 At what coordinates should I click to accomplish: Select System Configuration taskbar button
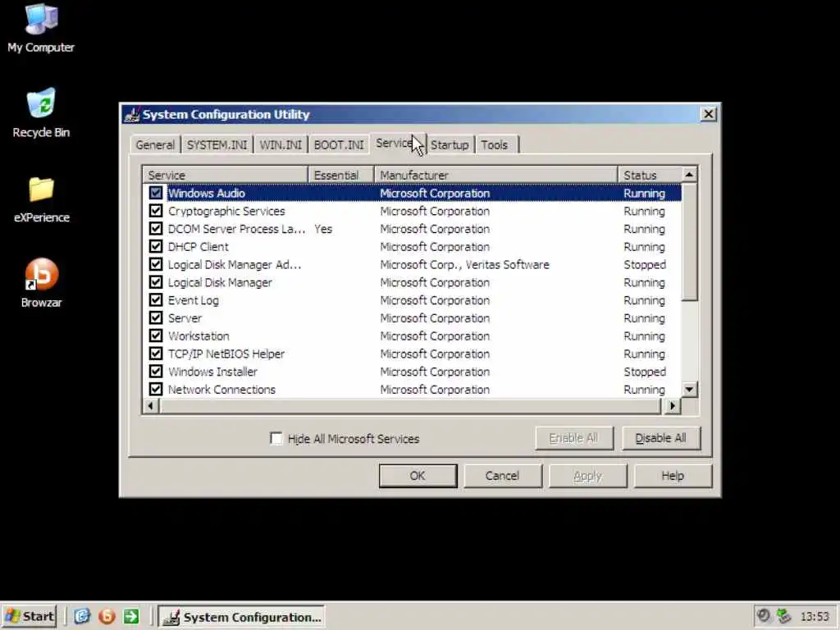pos(242,617)
